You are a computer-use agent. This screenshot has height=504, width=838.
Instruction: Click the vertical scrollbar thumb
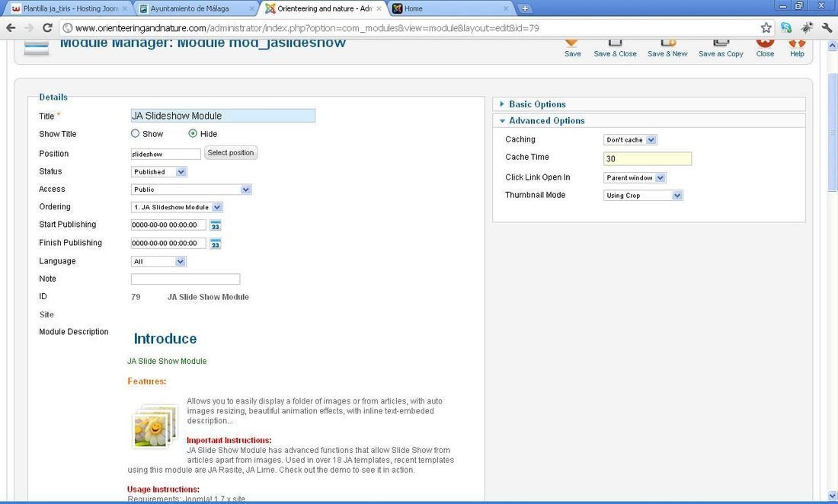pyautogui.click(x=832, y=132)
